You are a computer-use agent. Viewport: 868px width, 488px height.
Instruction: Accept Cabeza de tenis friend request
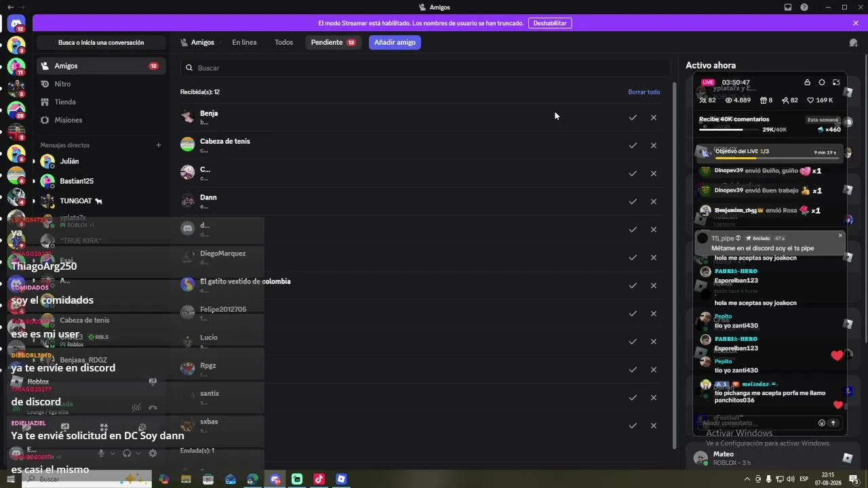(x=633, y=146)
